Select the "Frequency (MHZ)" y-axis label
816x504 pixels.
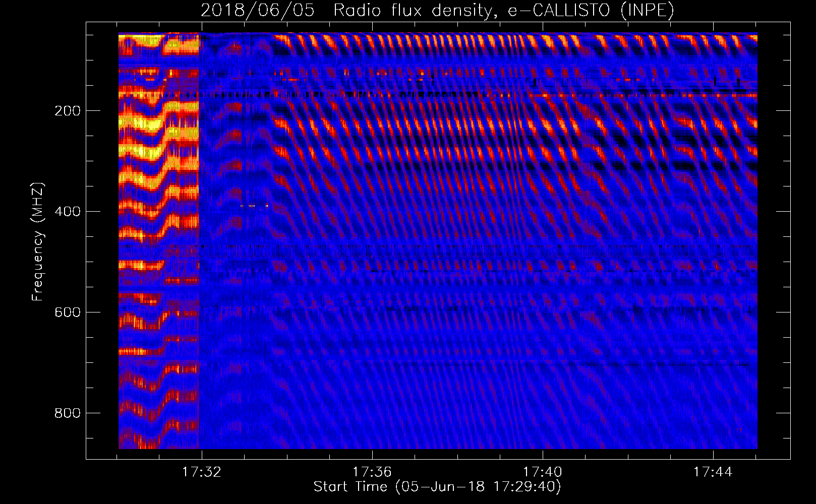(38, 241)
